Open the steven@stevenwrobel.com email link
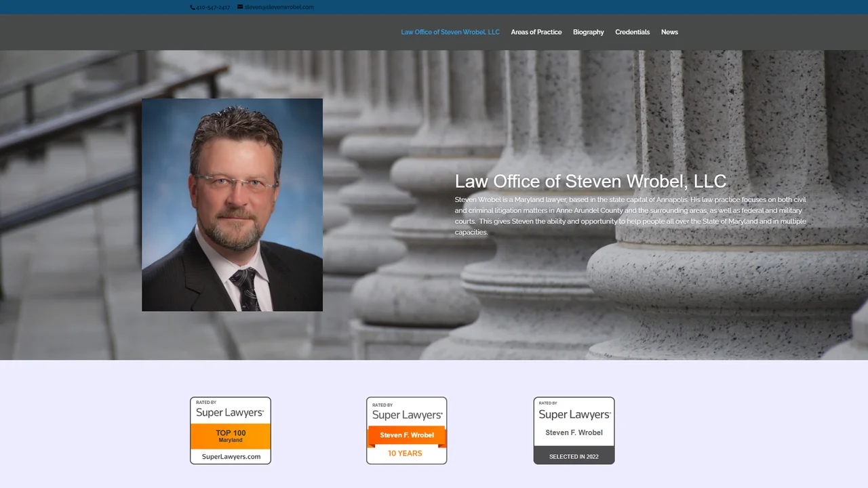This screenshot has width=868, height=488. (x=279, y=7)
